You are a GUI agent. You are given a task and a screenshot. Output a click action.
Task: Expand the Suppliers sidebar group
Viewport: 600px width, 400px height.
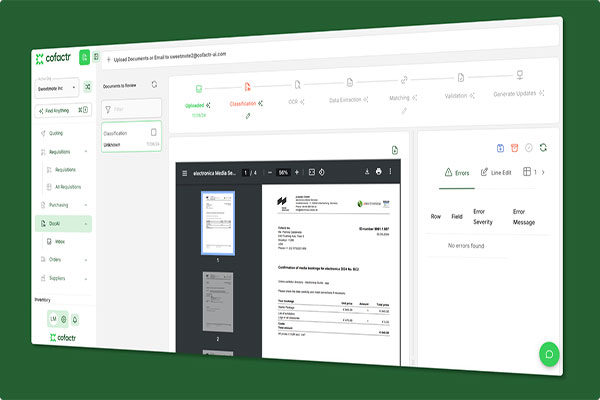click(x=86, y=279)
